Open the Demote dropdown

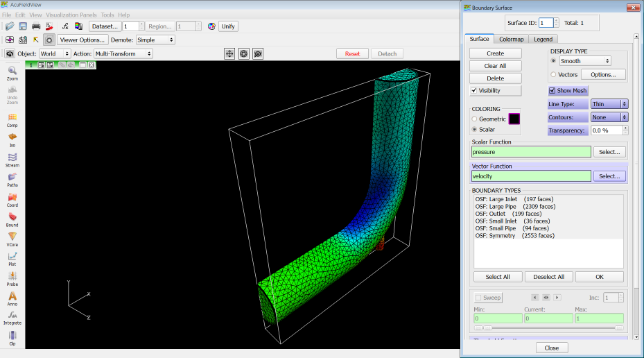click(x=155, y=40)
